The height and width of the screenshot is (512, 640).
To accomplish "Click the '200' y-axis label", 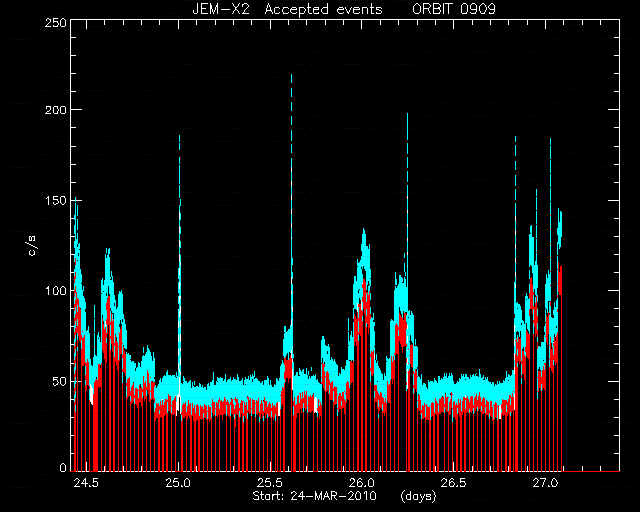I will coord(55,110).
